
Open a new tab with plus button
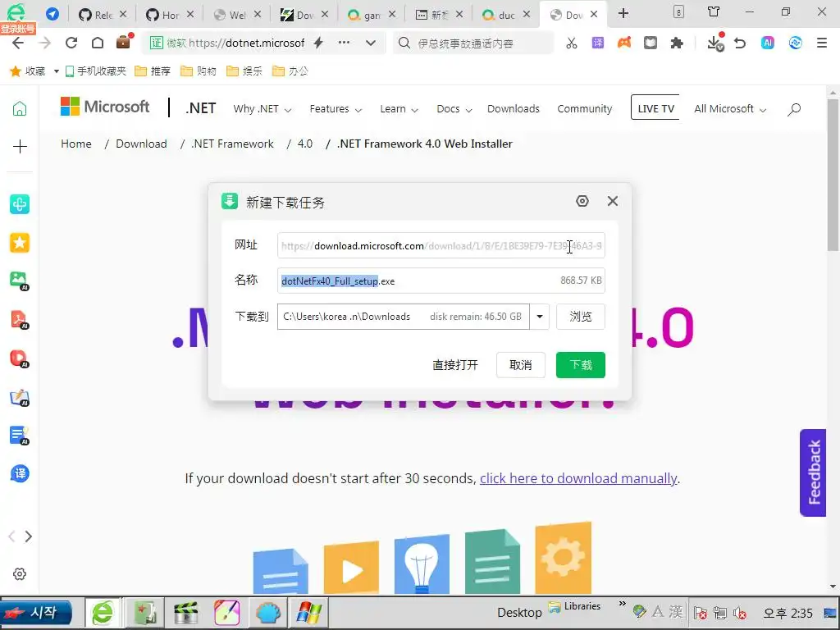point(623,13)
